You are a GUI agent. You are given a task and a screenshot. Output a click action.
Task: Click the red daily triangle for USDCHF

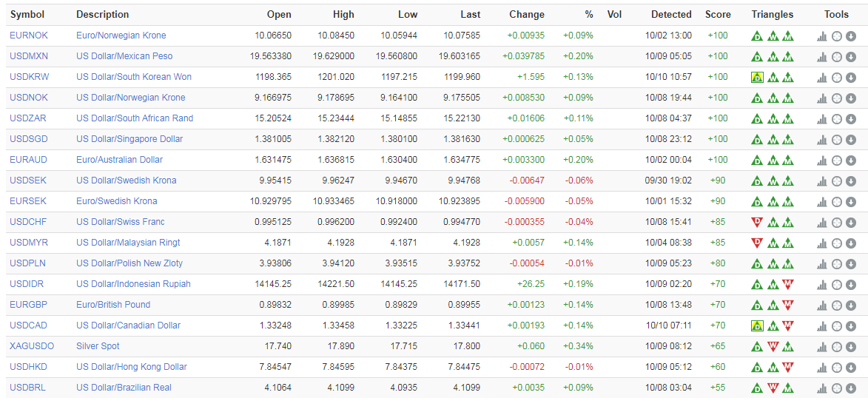coord(757,222)
